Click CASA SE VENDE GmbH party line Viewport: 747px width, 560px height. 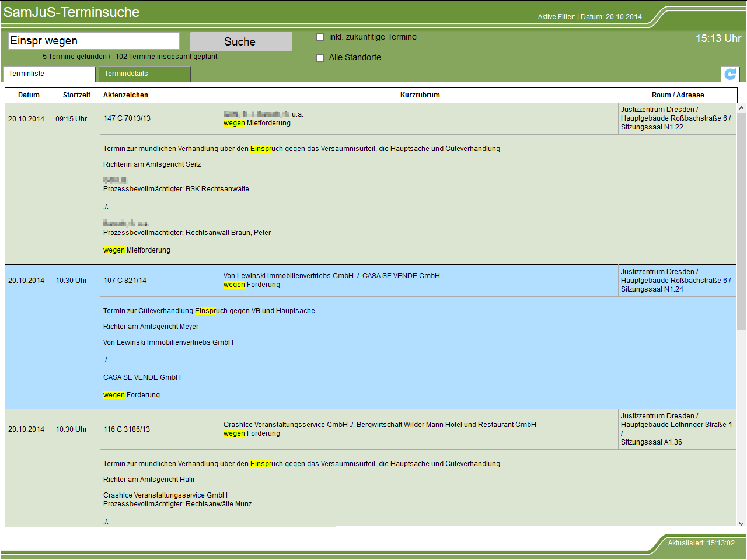pyautogui.click(x=142, y=377)
